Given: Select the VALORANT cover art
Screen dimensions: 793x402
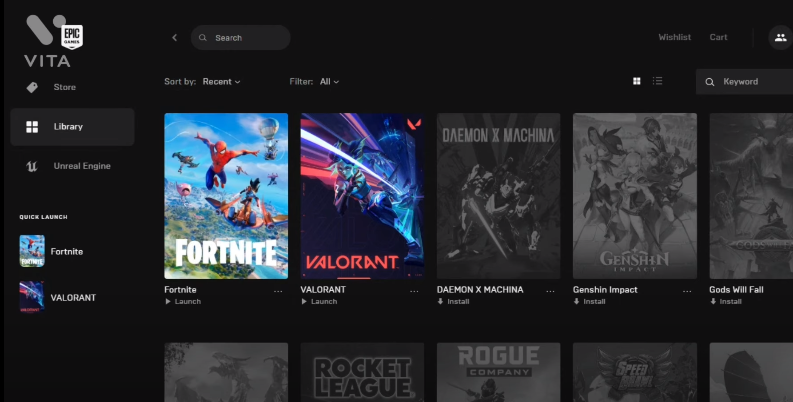Looking at the screenshot, I should [362, 196].
